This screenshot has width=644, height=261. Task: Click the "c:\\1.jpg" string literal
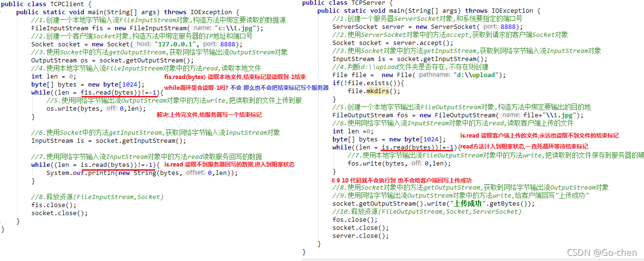pos(234,28)
